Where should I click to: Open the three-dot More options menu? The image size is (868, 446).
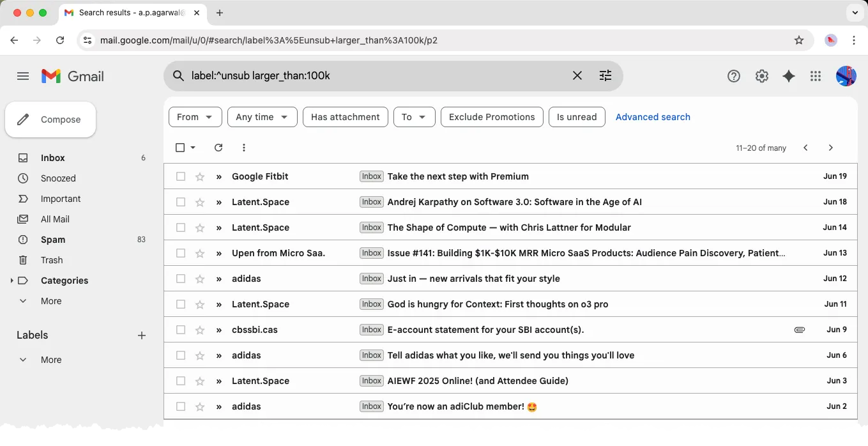pyautogui.click(x=244, y=148)
